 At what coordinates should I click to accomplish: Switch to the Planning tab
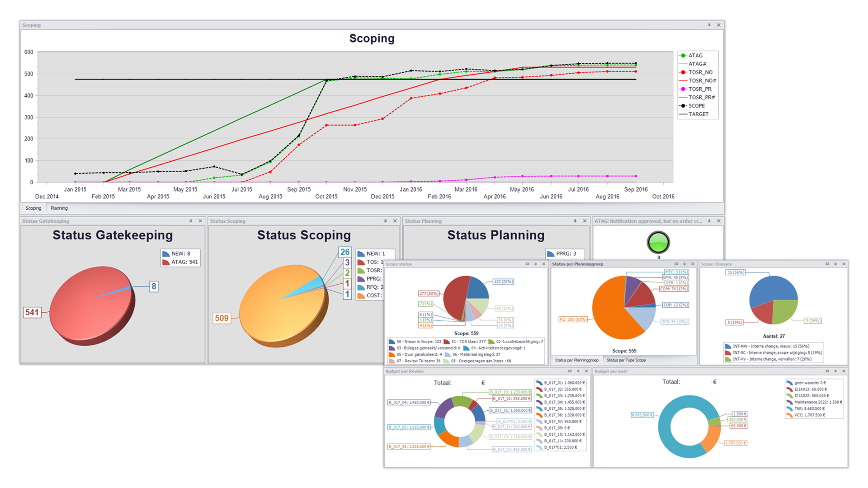point(59,208)
